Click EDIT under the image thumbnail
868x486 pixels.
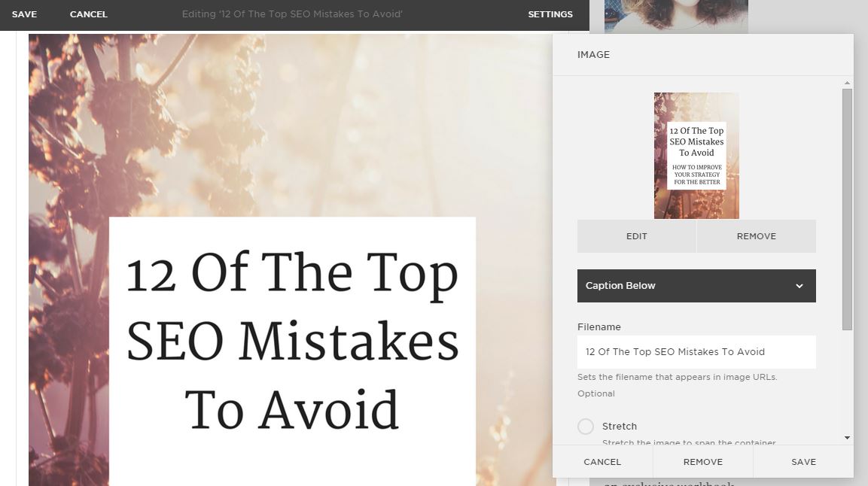point(637,236)
